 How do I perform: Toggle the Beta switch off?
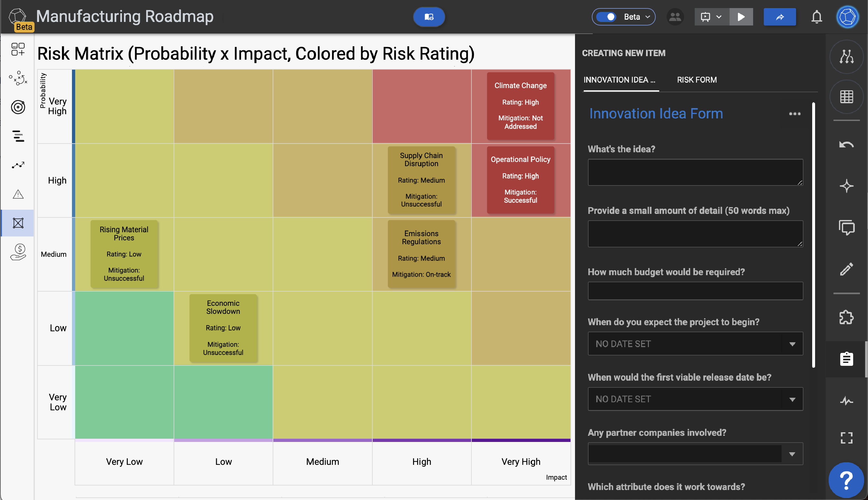(607, 17)
